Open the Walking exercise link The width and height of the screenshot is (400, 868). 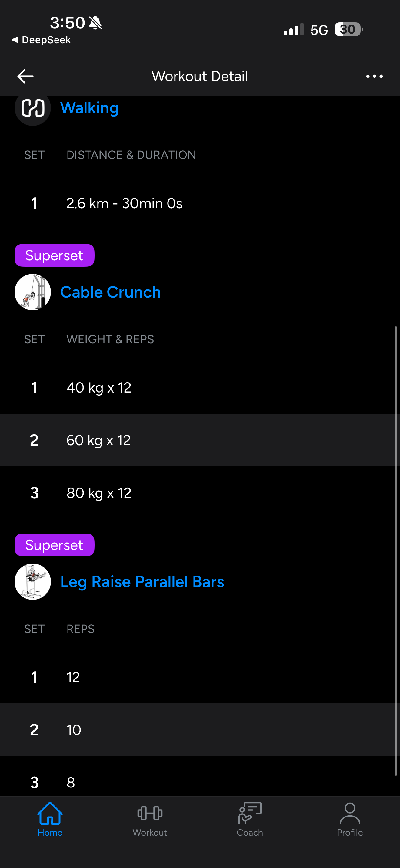tap(89, 108)
